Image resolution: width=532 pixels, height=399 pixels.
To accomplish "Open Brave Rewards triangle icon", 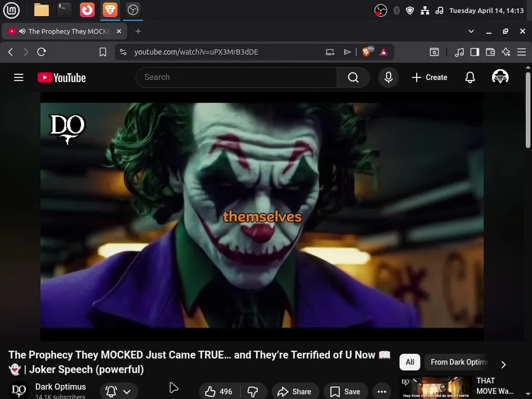I will [x=383, y=52].
